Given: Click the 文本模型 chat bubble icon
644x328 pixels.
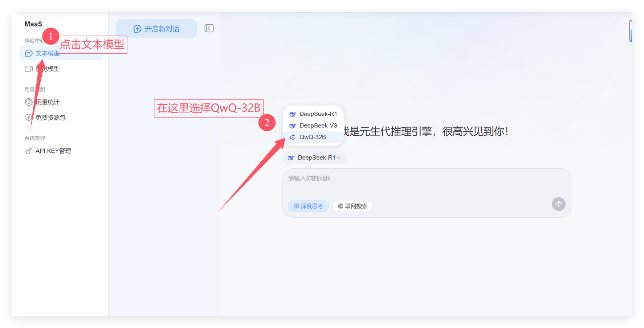Looking at the screenshot, I should point(29,53).
